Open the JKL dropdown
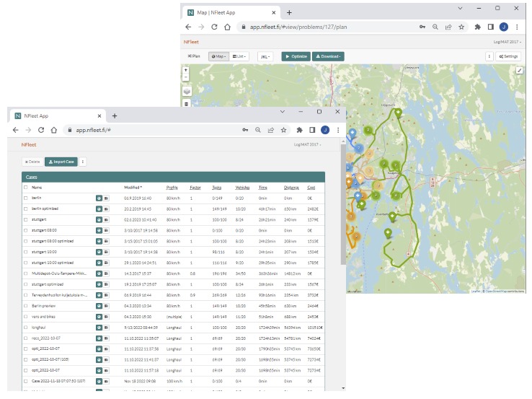 click(265, 56)
